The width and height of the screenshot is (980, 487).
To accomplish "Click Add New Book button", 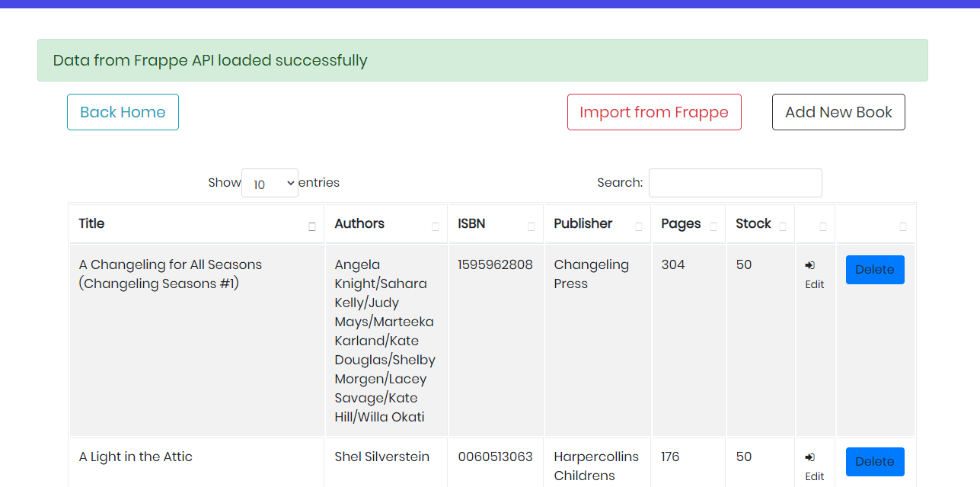I will [838, 112].
